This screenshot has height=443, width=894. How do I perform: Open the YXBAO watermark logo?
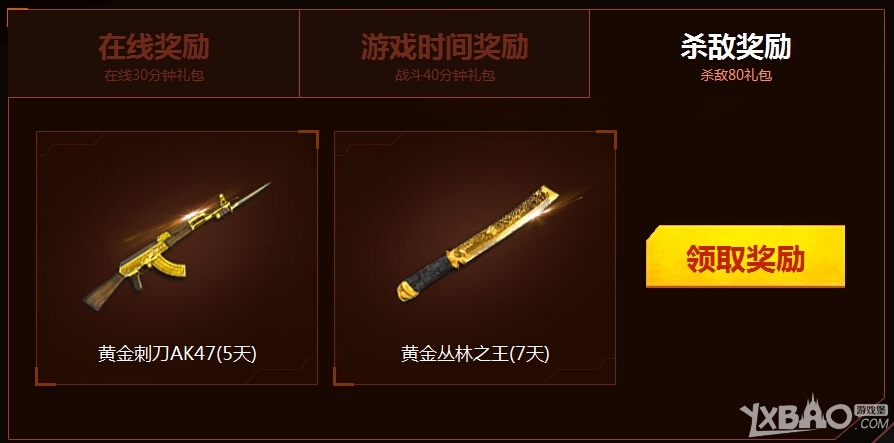(x=797, y=414)
